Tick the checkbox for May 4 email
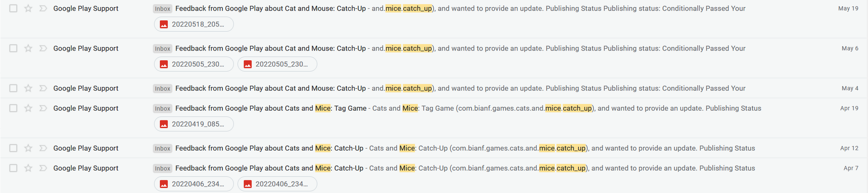The width and height of the screenshot is (868, 193). (14, 88)
